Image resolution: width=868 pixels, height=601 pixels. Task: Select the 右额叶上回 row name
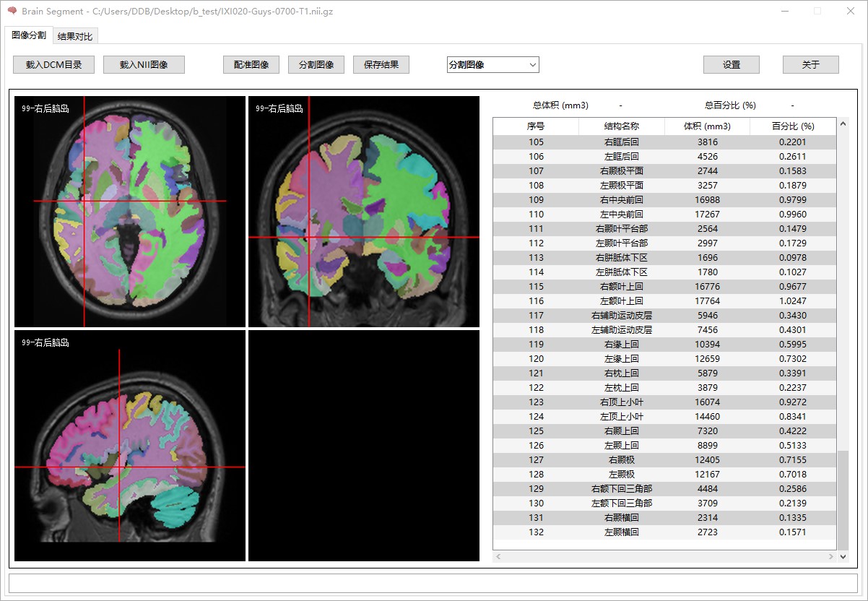click(x=622, y=287)
